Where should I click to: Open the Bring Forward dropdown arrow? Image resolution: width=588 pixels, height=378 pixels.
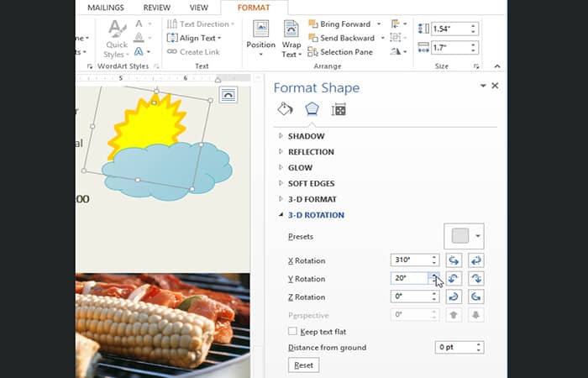pyautogui.click(x=379, y=24)
